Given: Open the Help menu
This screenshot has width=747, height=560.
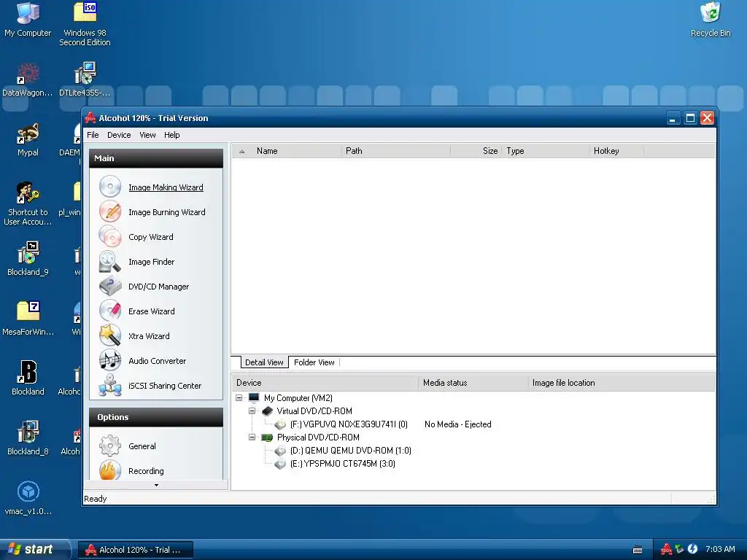Looking at the screenshot, I should tap(172, 135).
